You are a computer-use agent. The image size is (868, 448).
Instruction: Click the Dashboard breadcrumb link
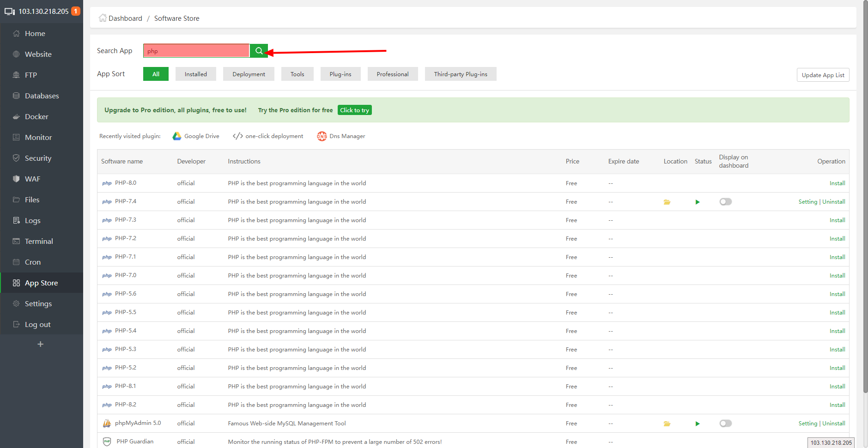coord(125,18)
